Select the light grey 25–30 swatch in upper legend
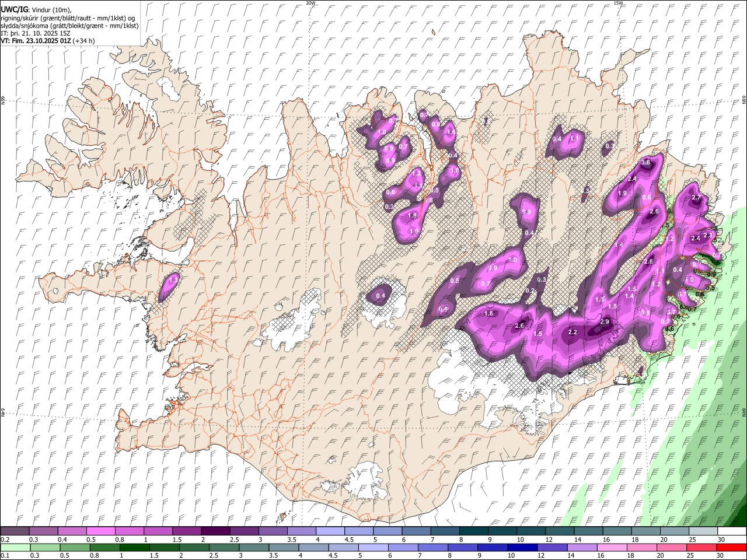 [x=702, y=531]
